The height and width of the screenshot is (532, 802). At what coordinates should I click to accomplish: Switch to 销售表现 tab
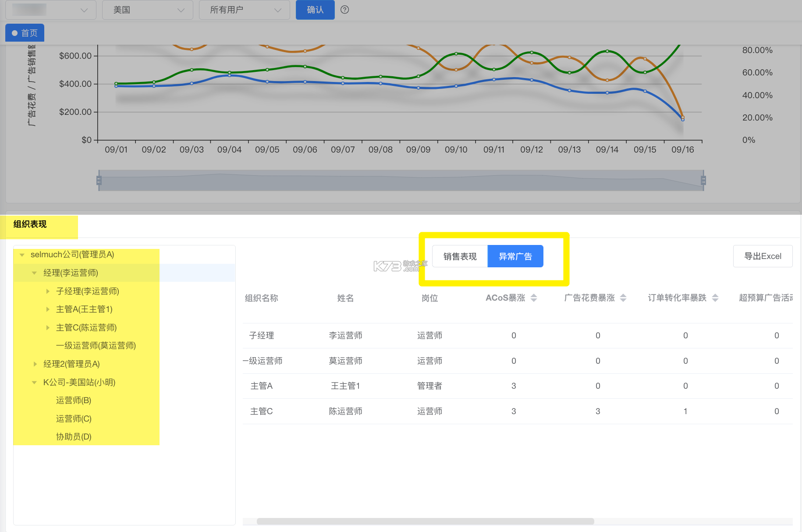[x=460, y=256]
